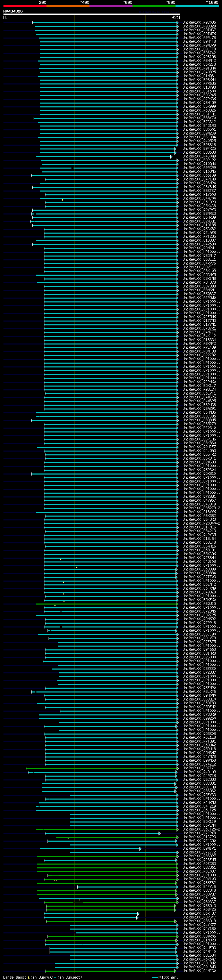Select the UniRef100_B9FXC5 label
The image size is (222, 980).
pyautogui.click(x=199, y=149)
